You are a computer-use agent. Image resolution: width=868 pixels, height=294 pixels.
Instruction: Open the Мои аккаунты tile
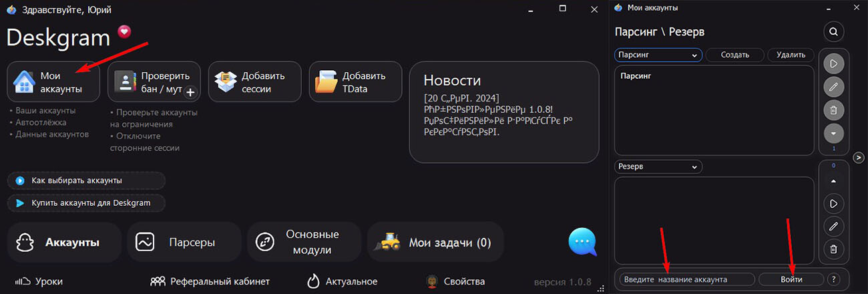pyautogui.click(x=53, y=82)
